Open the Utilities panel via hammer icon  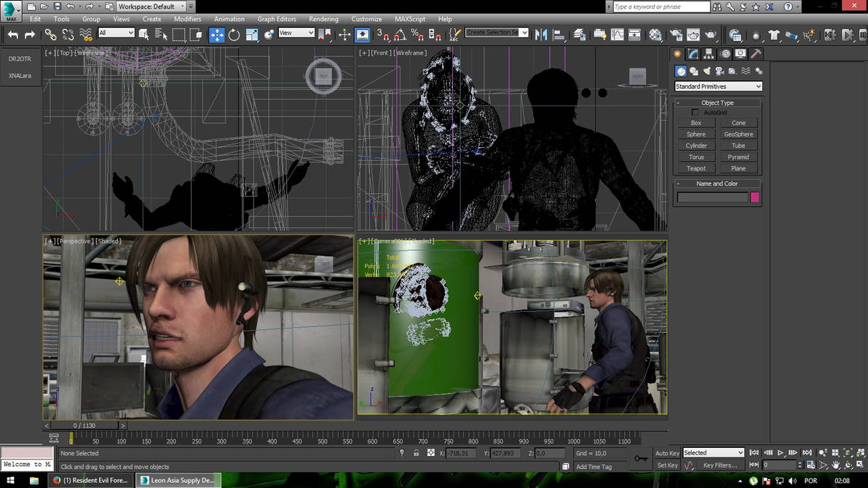[756, 53]
